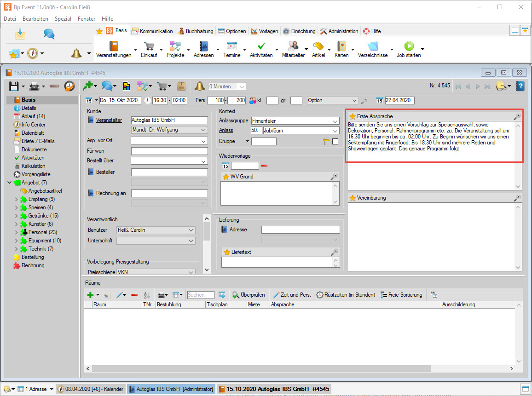Click the green Job starten icon
This screenshot has height=396, width=532.
point(409,46)
